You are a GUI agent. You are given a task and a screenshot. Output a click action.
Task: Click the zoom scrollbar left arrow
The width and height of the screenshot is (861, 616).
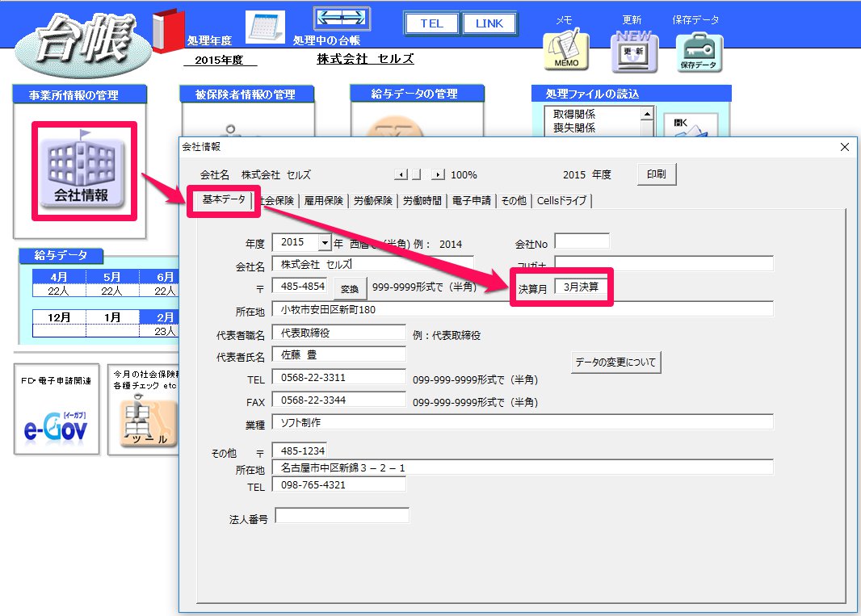pyautogui.click(x=401, y=174)
